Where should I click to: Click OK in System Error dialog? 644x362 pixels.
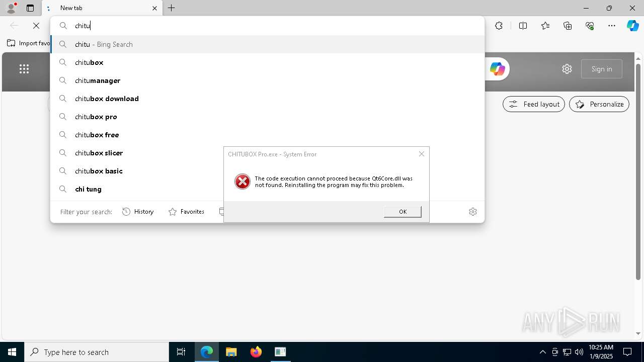pos(403,212)
